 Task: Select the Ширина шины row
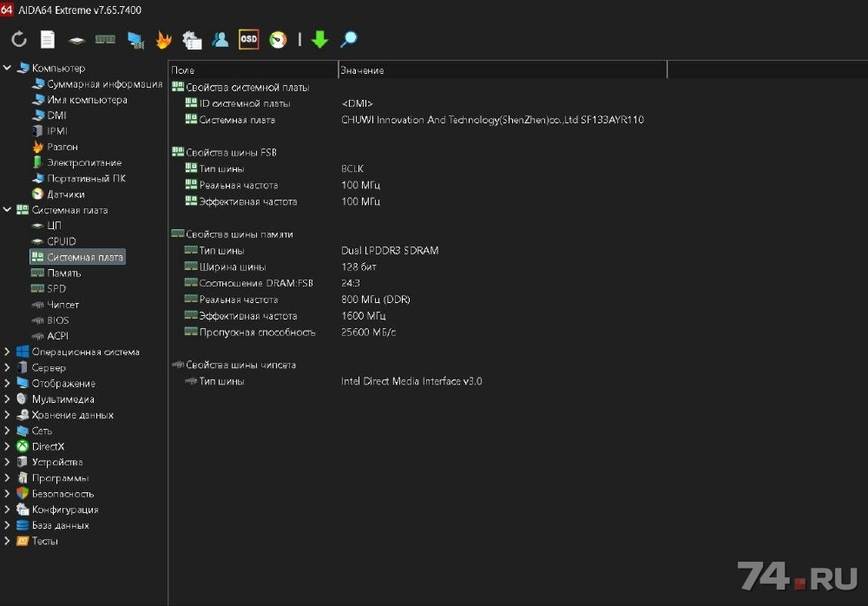pyautogui.click(x=233, y=267)
